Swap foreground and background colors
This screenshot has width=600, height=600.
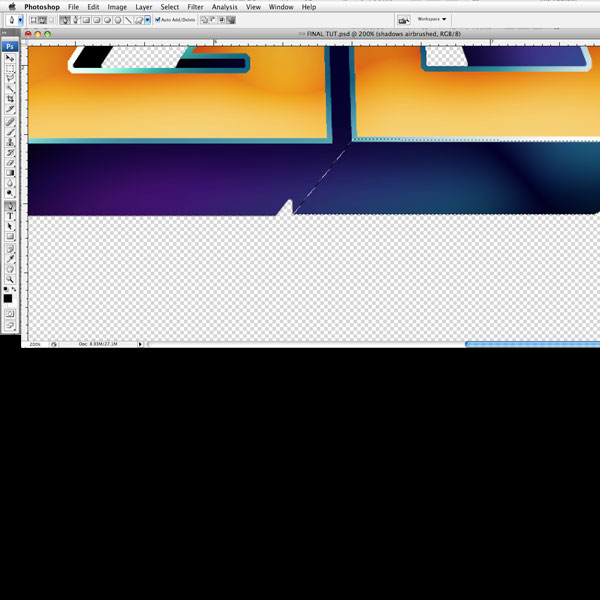[14, 289]
